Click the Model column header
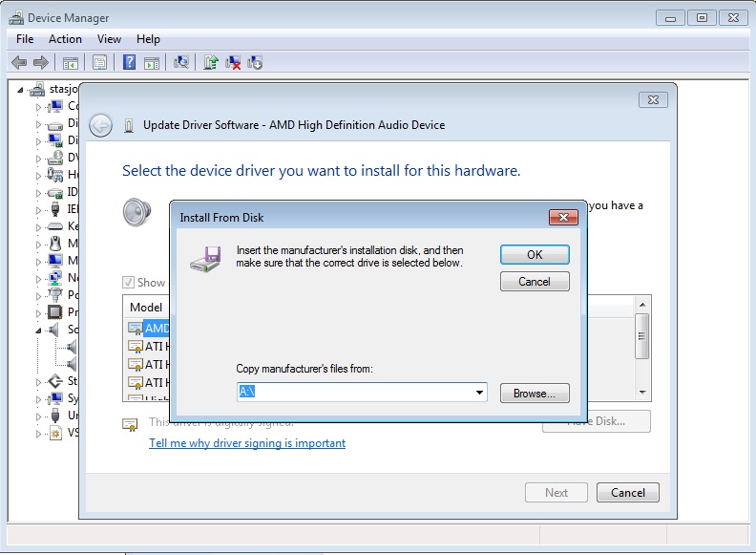The image size is (756, 555). point(146,308)
